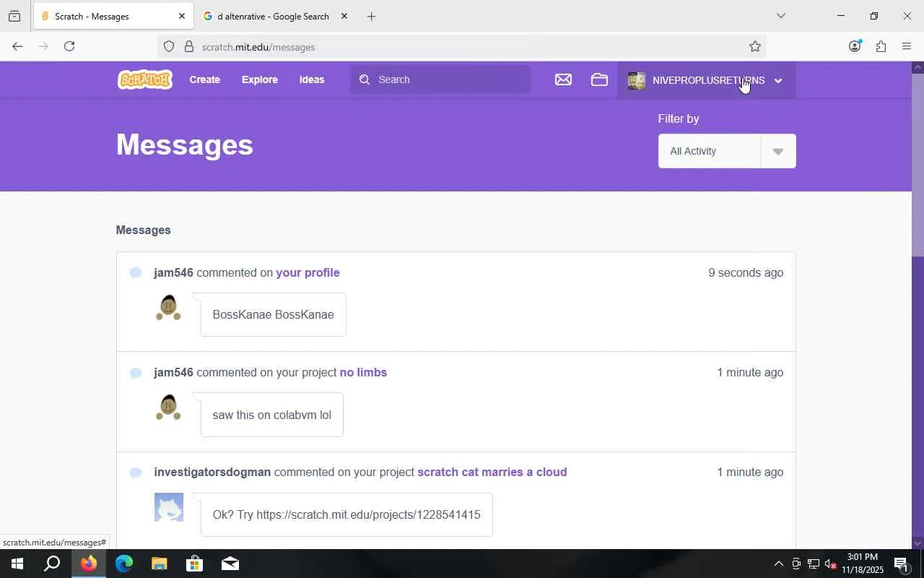Image resolution: width=924 pixels, height=578 pixels.
Task: Open a new tab with the plus icon
Action: 371,16
